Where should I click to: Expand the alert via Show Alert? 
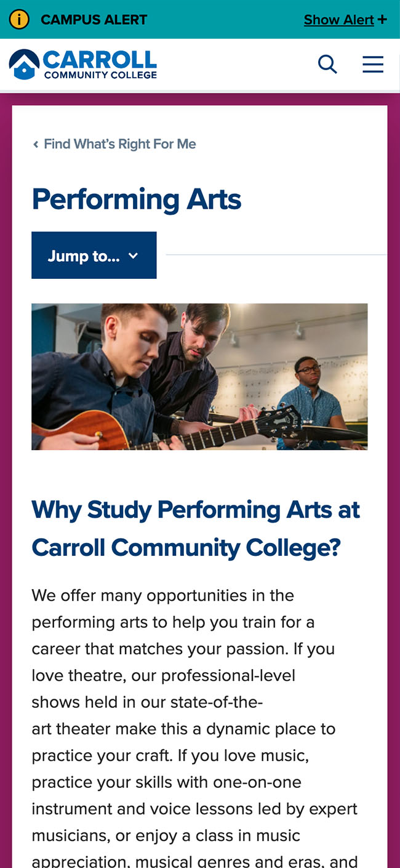[x=339, y=20]
